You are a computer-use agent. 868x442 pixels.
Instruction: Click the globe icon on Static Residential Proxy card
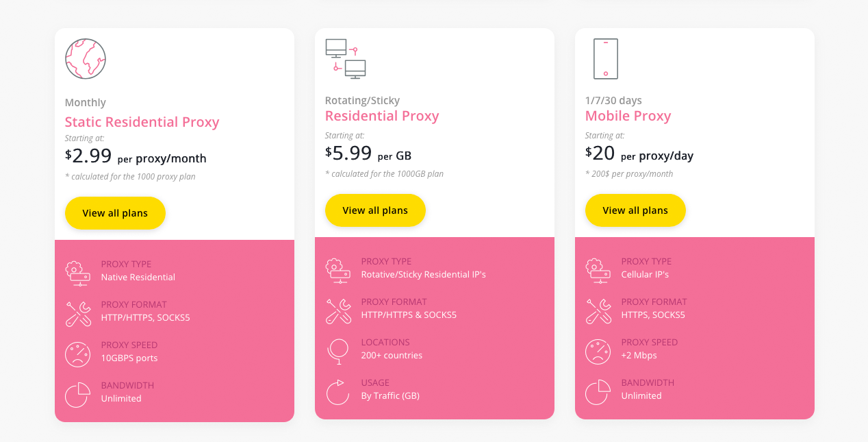click(x=85, y=58)
